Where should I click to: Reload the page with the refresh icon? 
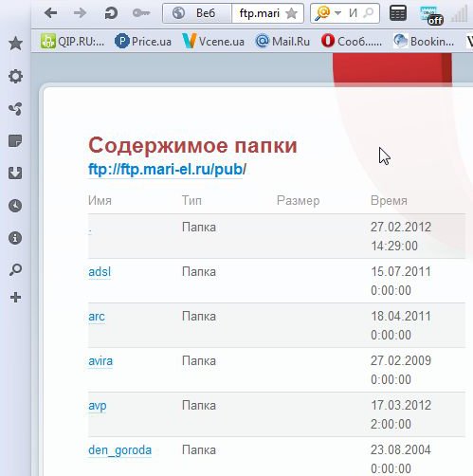point(111,13)
